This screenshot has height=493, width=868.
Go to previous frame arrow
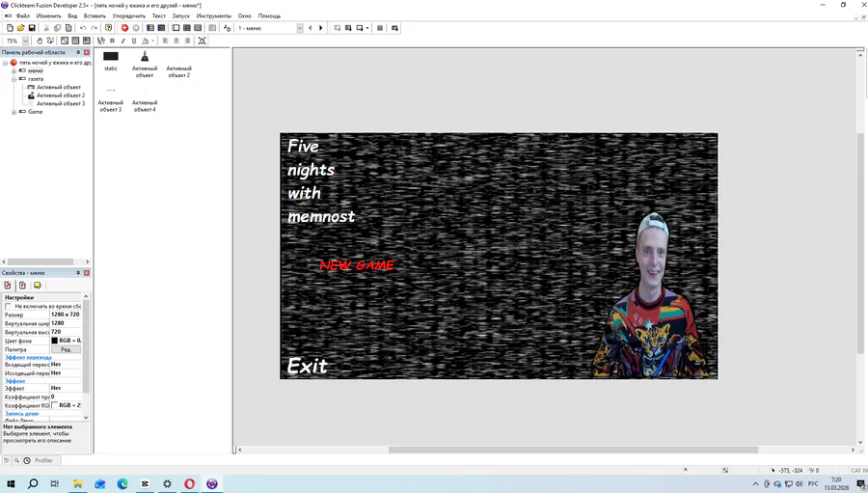point(310,28)
